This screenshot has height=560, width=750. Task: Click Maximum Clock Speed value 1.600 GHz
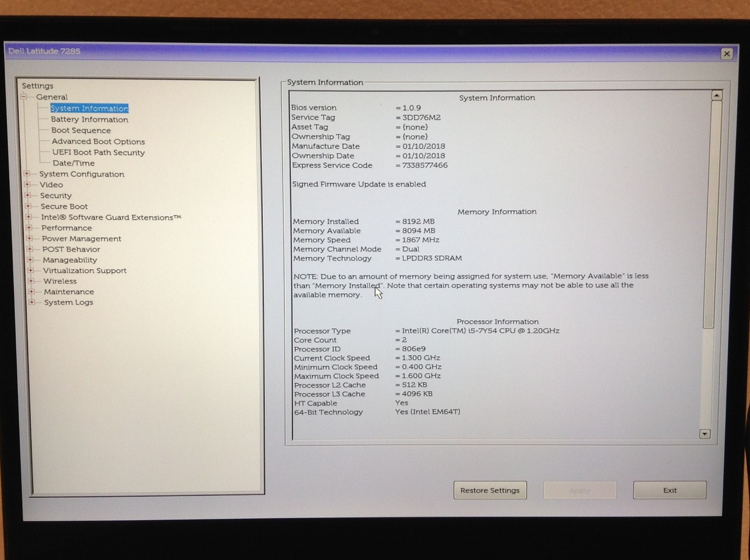tap(421, 376)
